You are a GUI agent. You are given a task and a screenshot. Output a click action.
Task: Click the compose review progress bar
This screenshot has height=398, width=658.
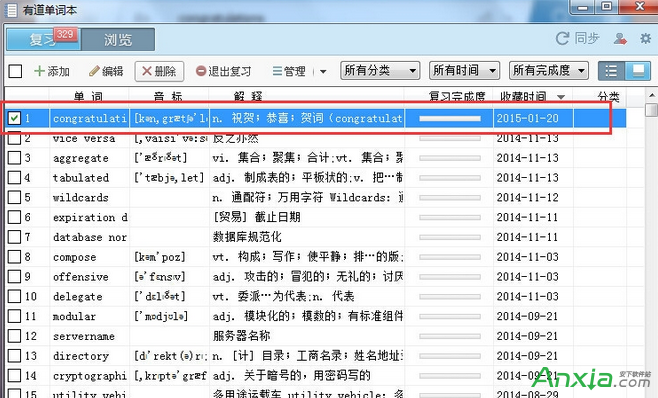[x=449, y=257]
